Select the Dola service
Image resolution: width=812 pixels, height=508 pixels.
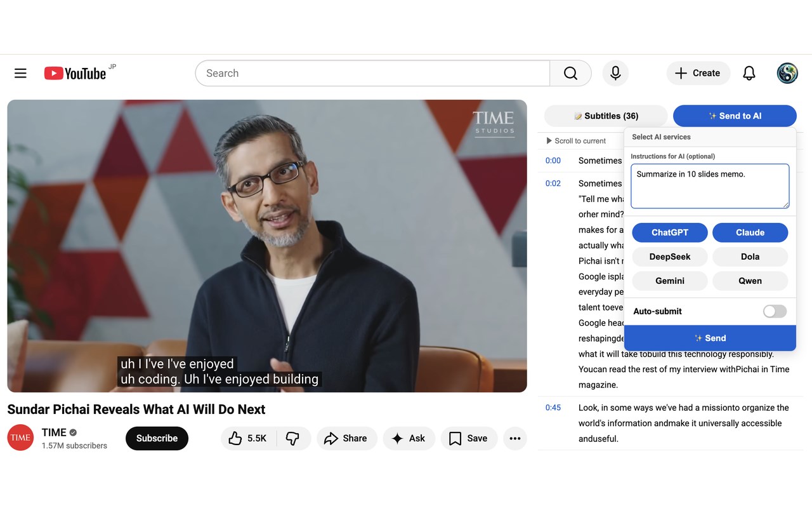point(750,257)
